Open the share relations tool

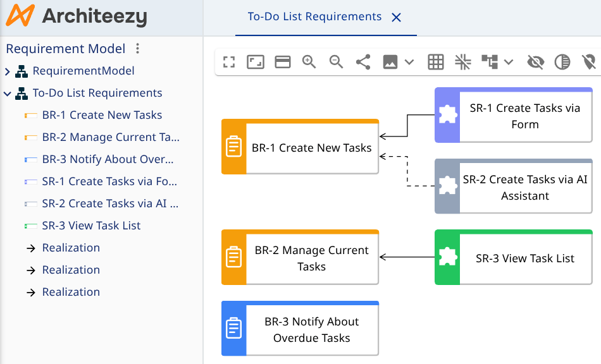[x=362, y=62]
